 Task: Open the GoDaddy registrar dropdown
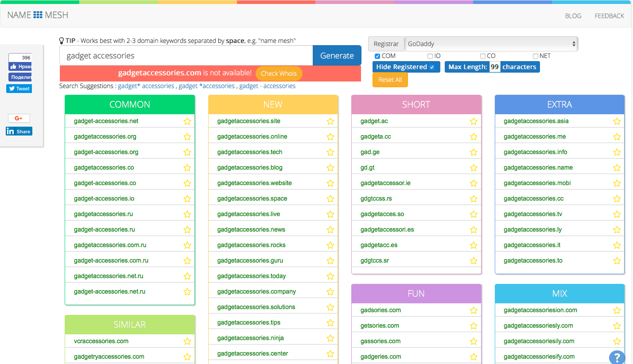[491, 44]
